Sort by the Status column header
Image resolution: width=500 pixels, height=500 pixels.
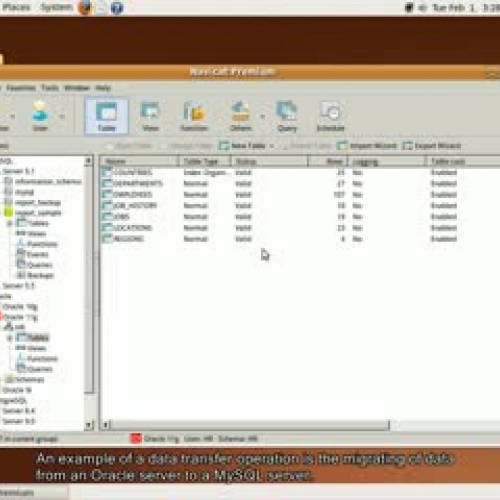269,162
